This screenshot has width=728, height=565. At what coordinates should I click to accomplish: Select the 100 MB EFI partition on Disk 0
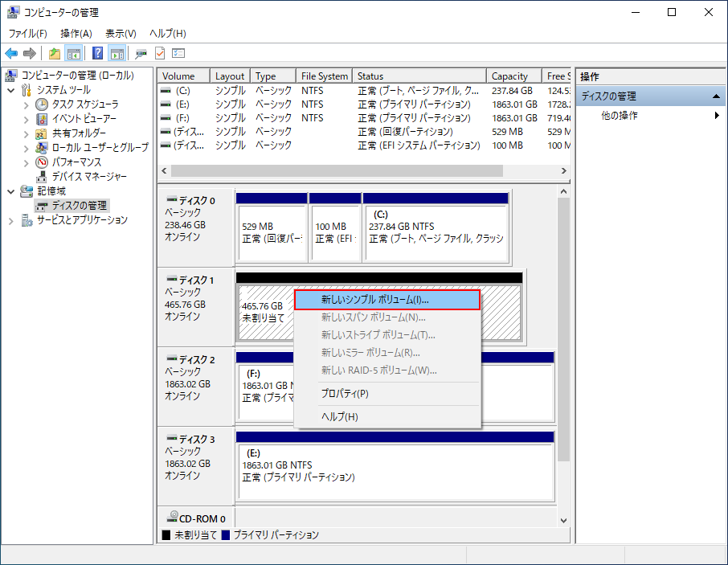pos(335,227)
